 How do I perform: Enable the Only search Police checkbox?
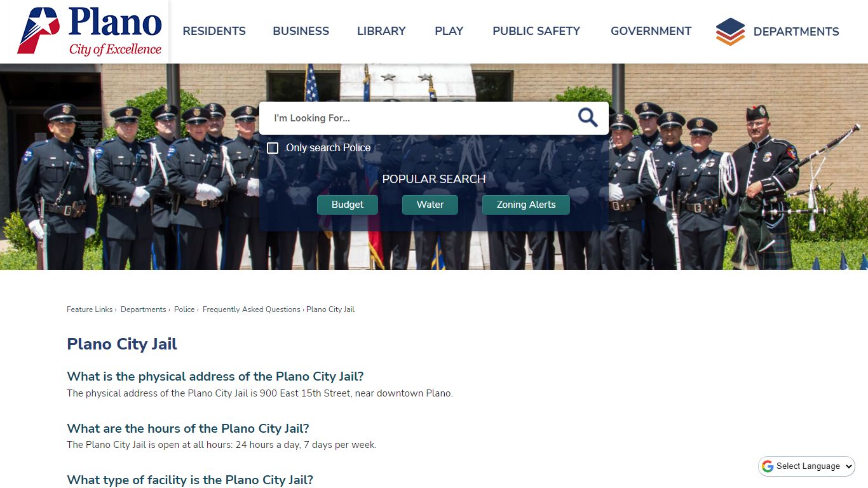pos(273,148)
